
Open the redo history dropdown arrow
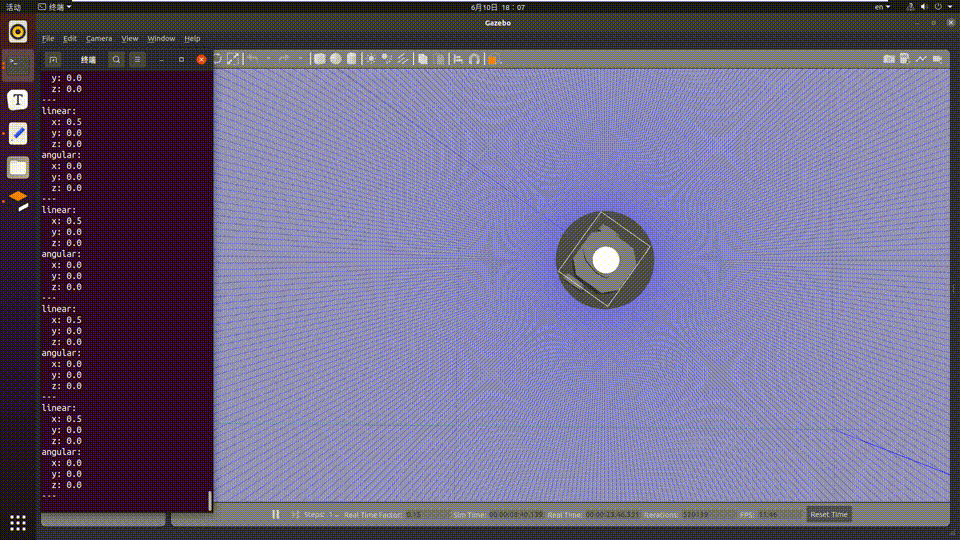300,59
